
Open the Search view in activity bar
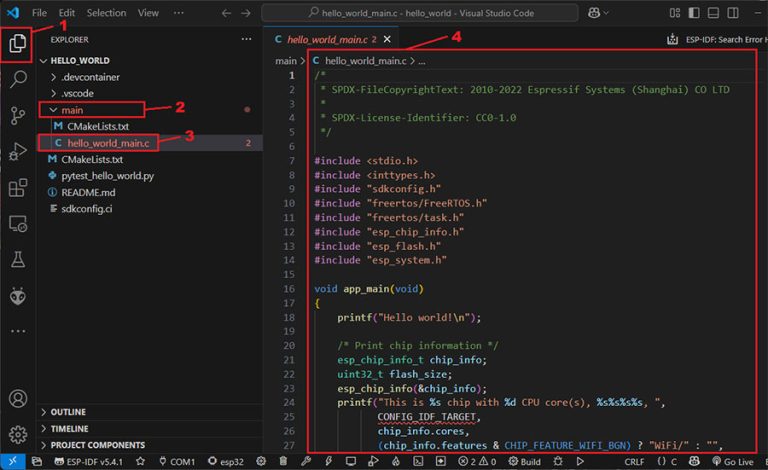coord(18,79)
